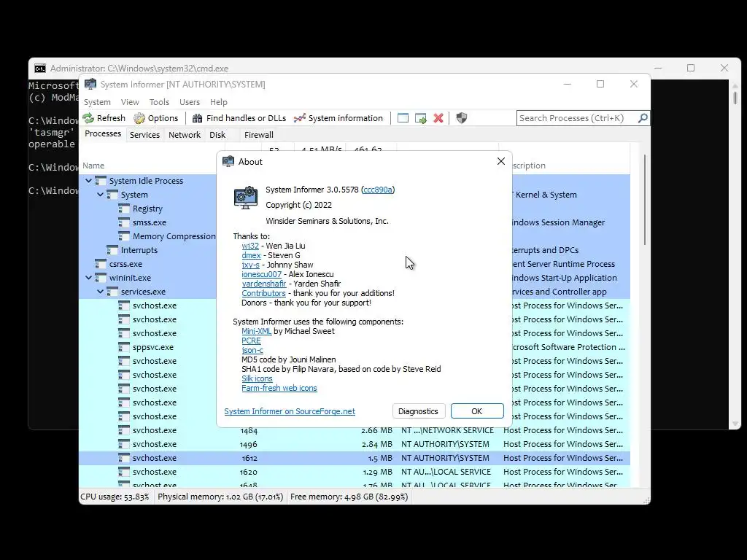Viewport: 747px width, 560px height.
Task: Open the Users menu
Action: pos(190,102)
